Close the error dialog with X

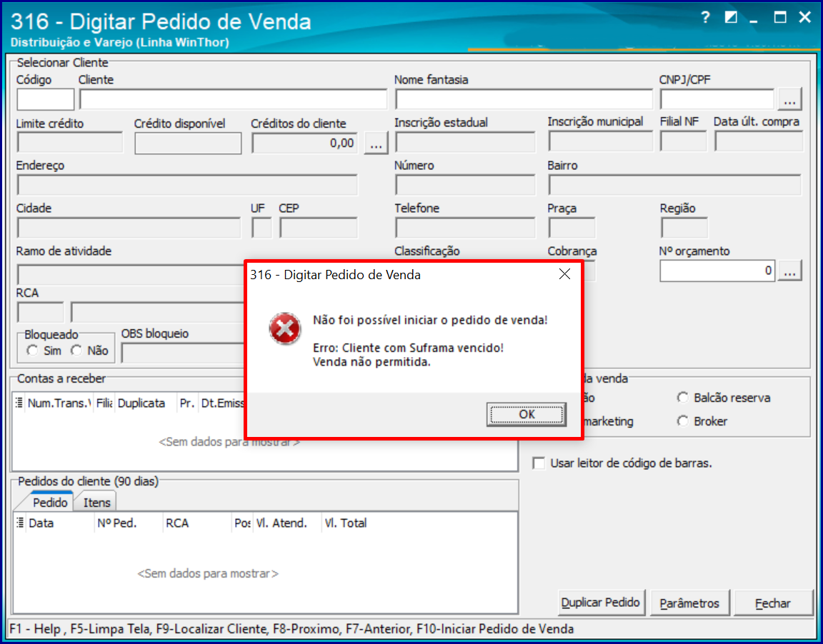565,274
